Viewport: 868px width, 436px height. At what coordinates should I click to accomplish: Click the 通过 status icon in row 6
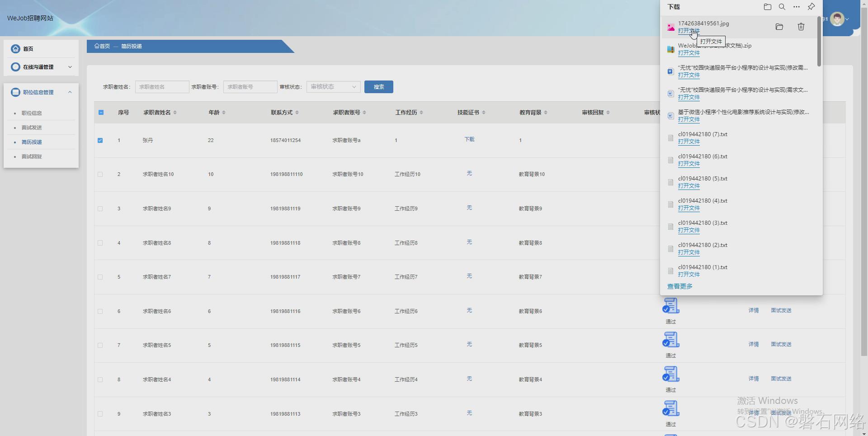(671, 306)
